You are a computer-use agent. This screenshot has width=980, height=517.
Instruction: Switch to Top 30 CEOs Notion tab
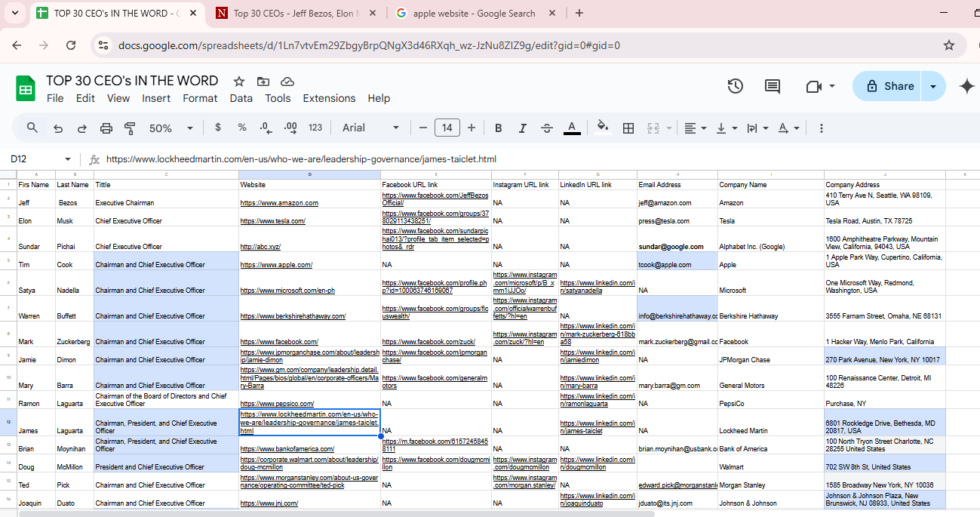click(296, 13)
